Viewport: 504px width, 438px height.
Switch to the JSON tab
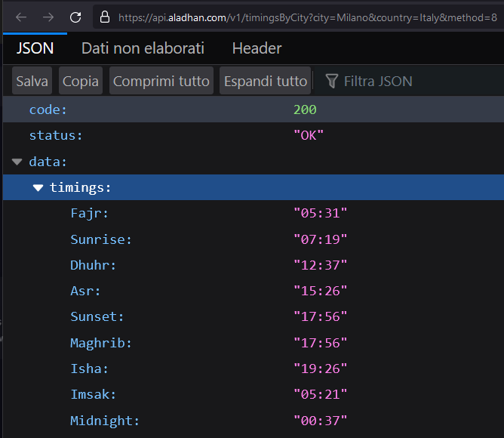click(35, 48)
